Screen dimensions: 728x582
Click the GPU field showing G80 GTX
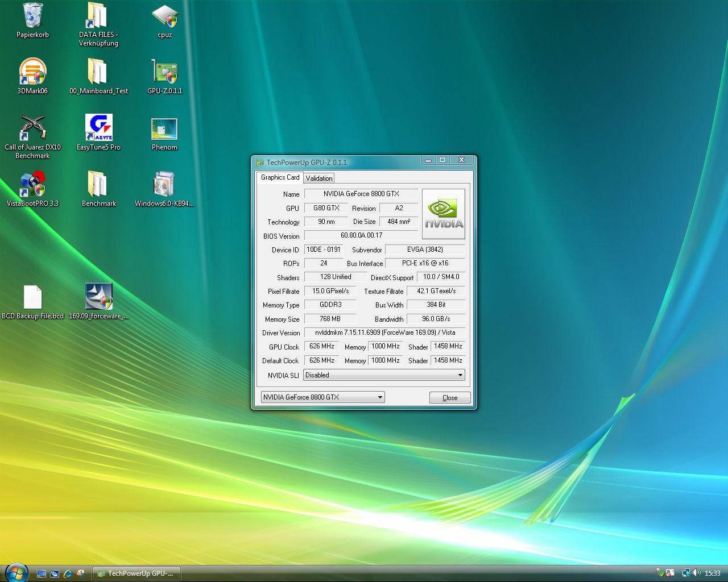326,208
